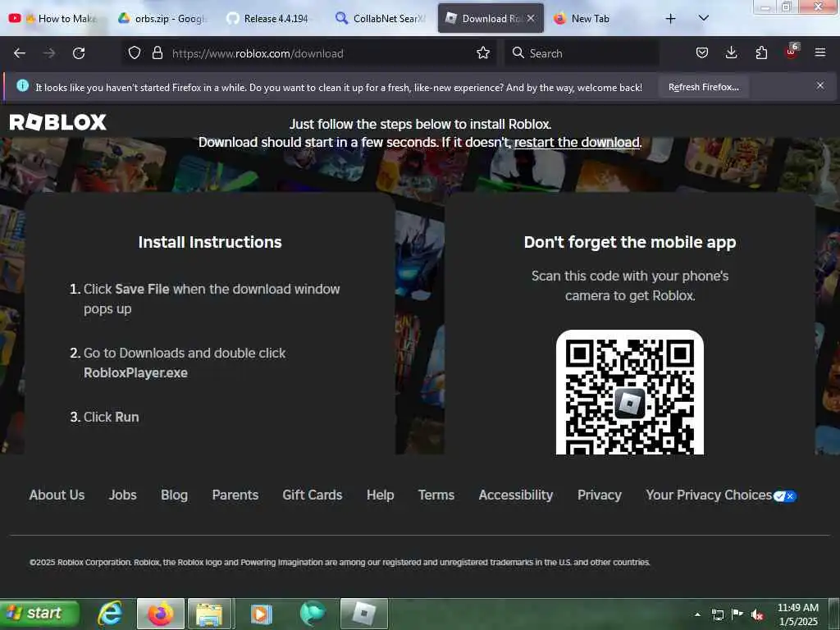Image resolution: width=840 pixels, height=630 pixels.
Task: Open the media player taskbar icon
Action: tap(262, 614)
